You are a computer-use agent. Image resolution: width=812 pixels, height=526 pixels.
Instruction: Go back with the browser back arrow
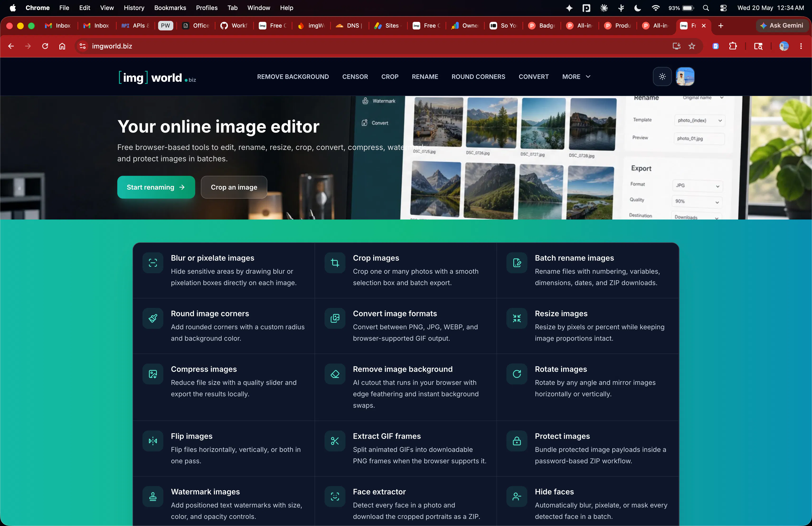coord(11,46)
